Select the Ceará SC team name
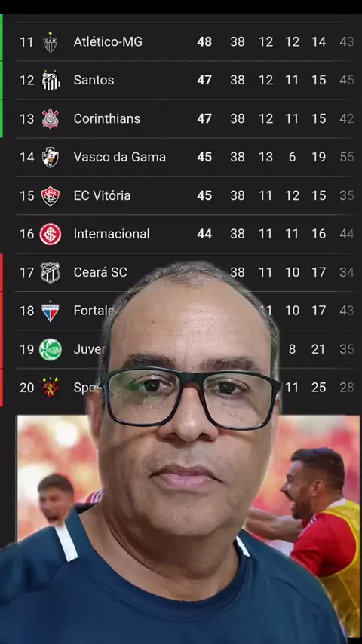362x644 pixels. click(x=100, y=272)
